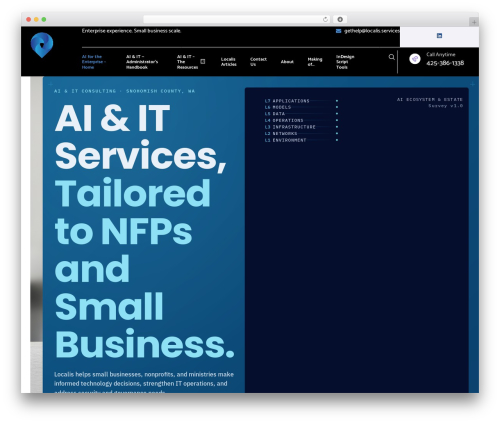This screenshot has width=500, height=423.
Task: Select the L3 INFRASTRUCTURE layer row
Action: click(301, 127)
